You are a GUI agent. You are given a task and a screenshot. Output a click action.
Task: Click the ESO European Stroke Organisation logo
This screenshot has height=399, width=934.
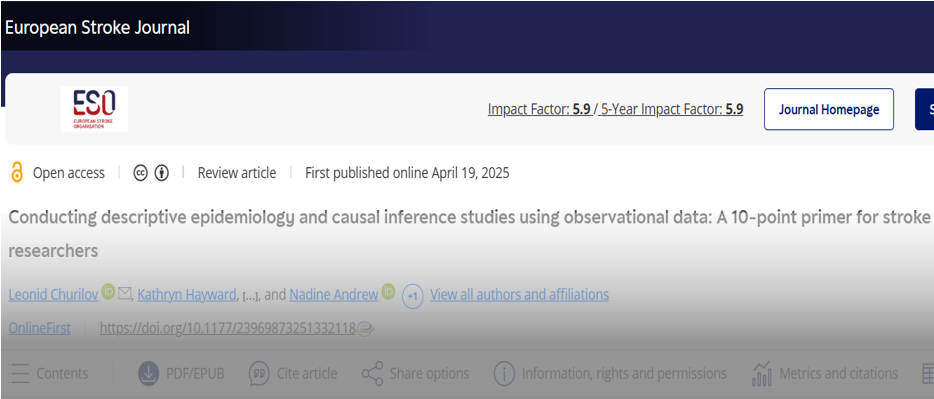pyautogui.click(x=94, y=109)
